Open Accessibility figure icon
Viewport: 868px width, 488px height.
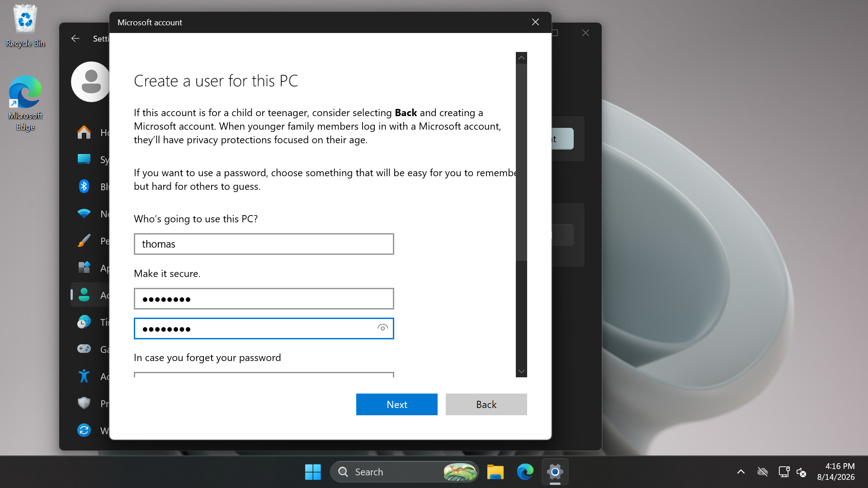(84, 376)
